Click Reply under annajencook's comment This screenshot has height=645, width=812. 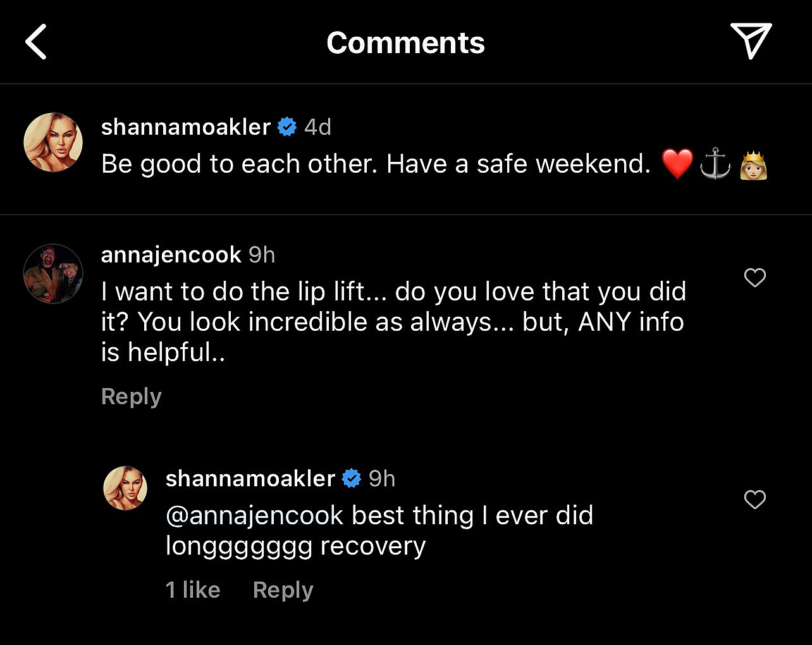[131, 396]
